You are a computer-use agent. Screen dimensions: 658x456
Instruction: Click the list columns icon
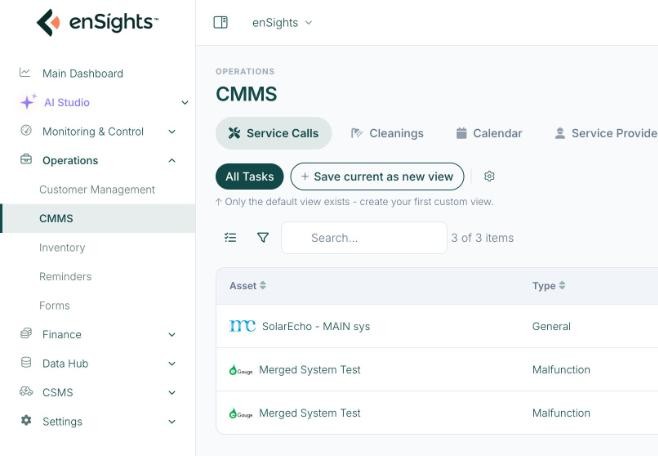click(230, 238)
